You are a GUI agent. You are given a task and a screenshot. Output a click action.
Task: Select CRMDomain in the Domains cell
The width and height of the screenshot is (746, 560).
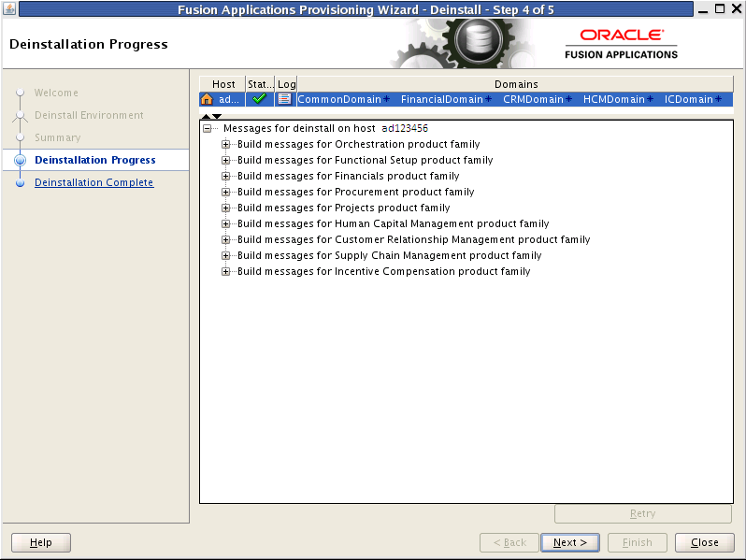click(533, 99)
